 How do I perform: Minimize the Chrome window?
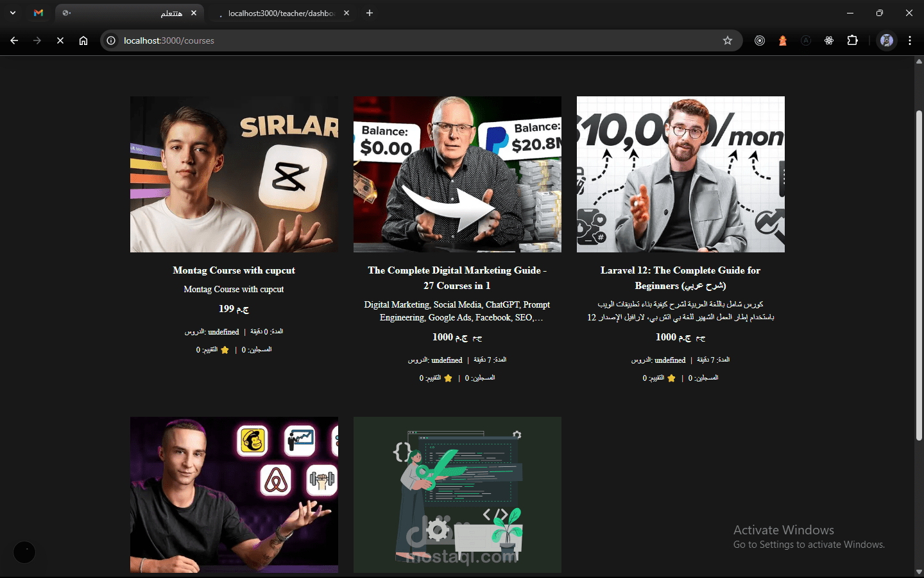coord(850,13)
